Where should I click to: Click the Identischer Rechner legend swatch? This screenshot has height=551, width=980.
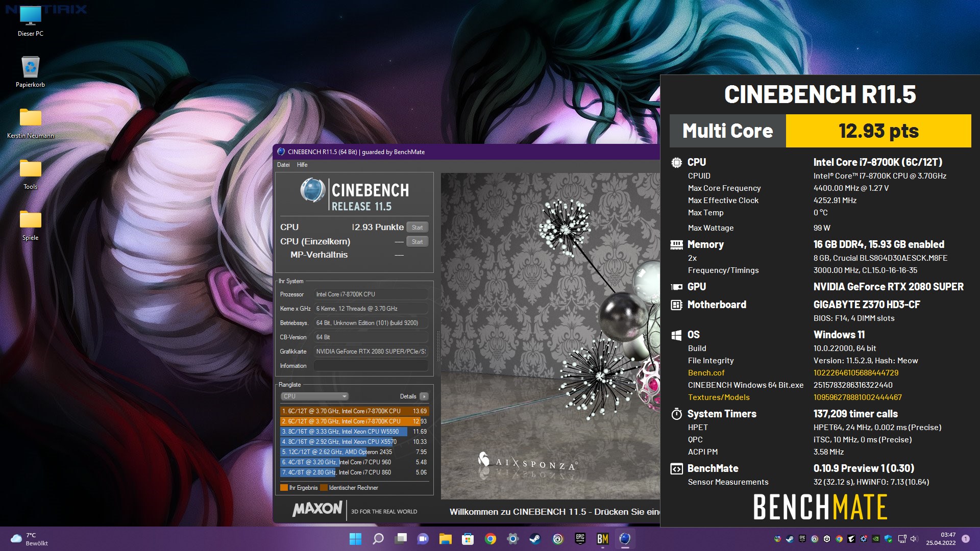324,488
